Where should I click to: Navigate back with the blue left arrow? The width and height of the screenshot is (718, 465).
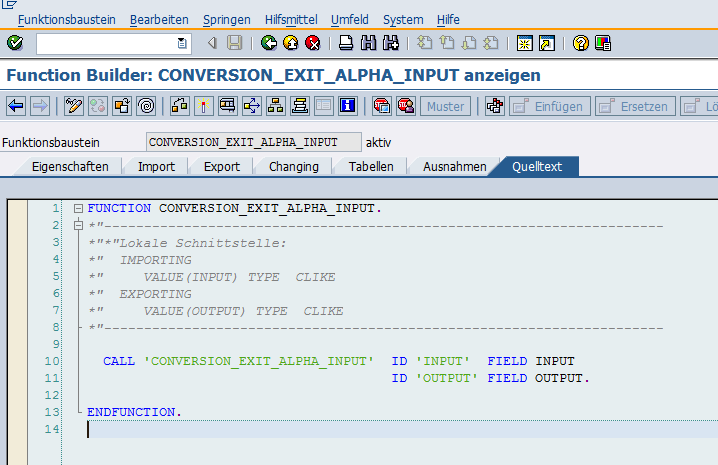(x=16, y=106)
